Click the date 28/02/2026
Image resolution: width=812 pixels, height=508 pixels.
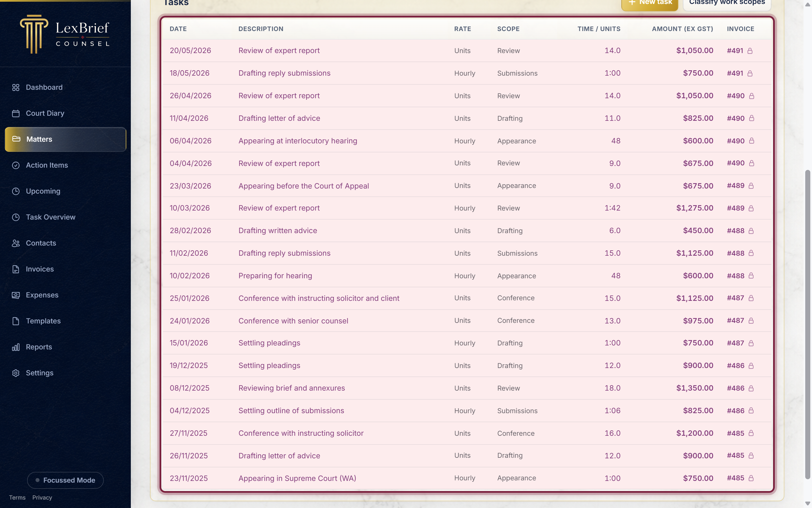click(190, 231)
